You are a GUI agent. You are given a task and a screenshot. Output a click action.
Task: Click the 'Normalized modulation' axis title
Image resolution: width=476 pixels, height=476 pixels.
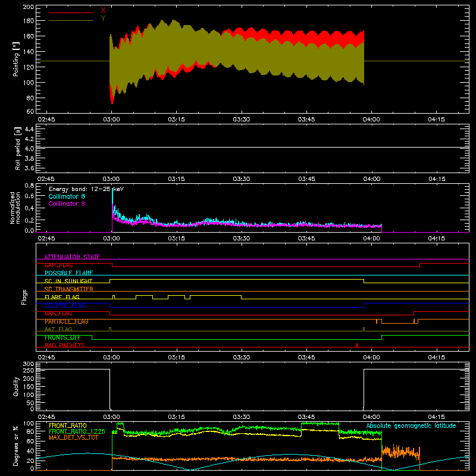15,208
